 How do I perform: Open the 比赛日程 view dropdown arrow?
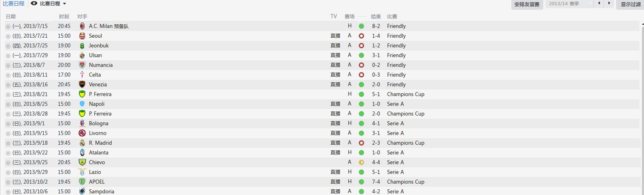click(65, 4)
